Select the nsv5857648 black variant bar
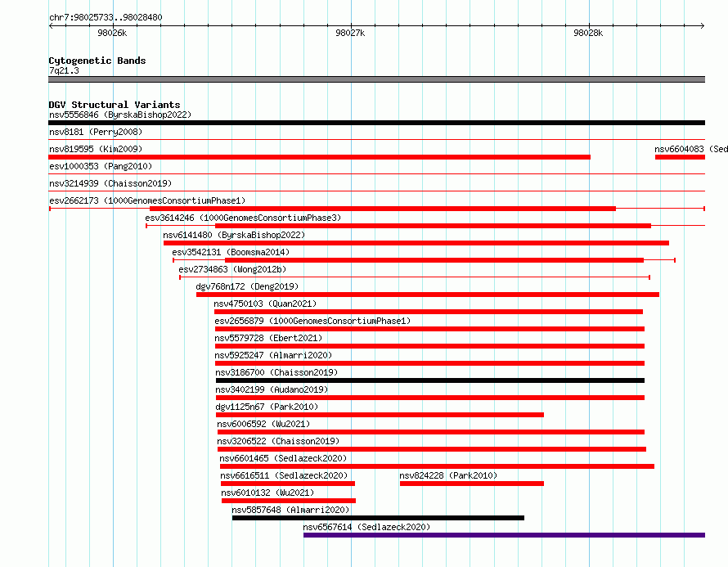Image resolution: width=728 pixels, height=567 pixels. coord(379,518)
